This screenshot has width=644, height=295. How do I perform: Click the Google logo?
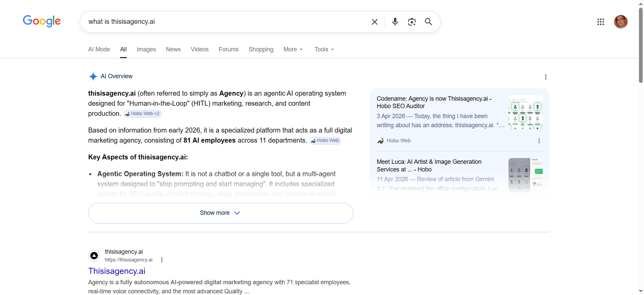coord(42,21)
